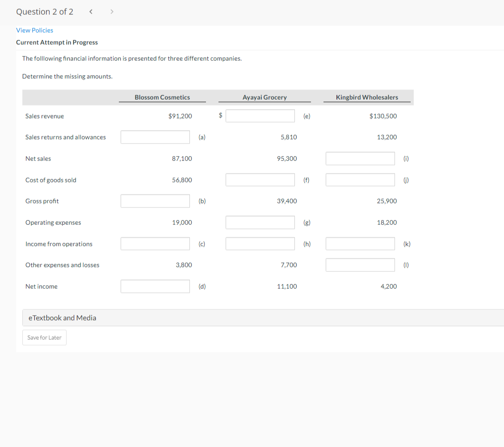Click input field (j) for Kingbird Cost of goods sold
The width and height of the screenshot is (504, 447).
[x=360, y=180]
